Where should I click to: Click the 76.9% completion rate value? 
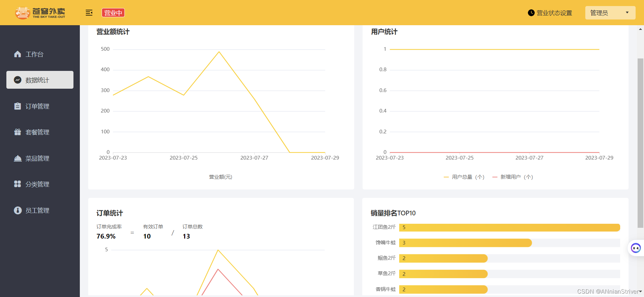pos(106,236)
